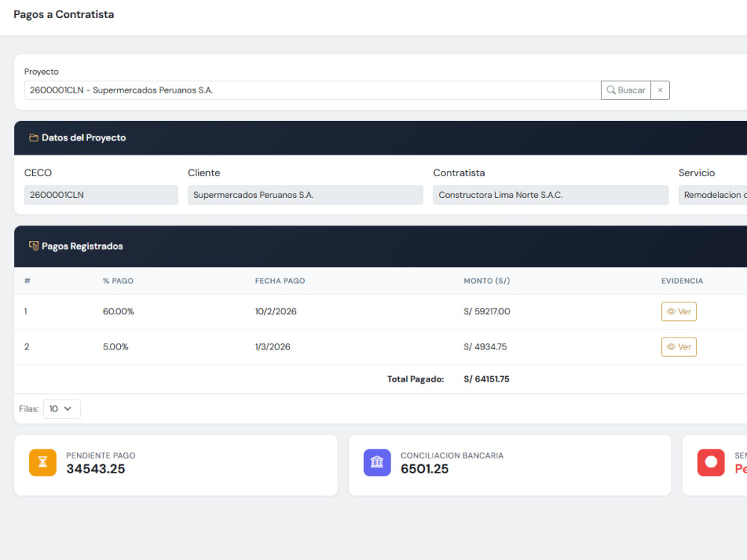
Task: Click the 60.00% cell
Action: tap(119, 311)
